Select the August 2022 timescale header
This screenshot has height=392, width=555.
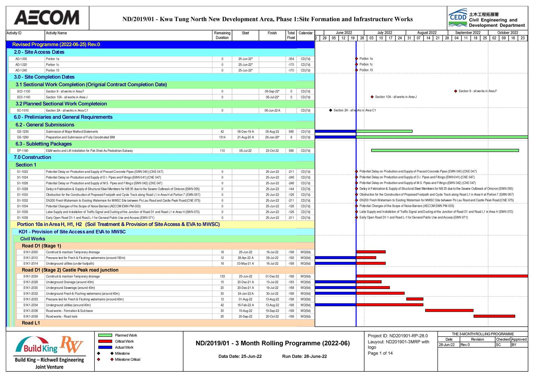click(x=427, y=33)
